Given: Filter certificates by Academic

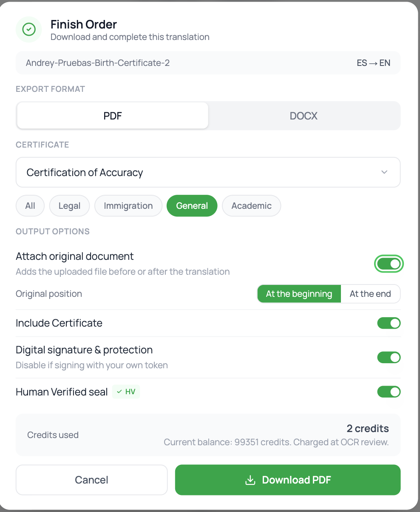Looking at the screenshot, I should point(251,206).
